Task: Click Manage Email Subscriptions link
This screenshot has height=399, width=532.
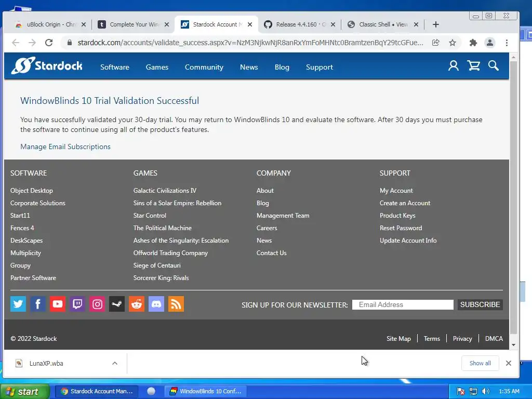Action: point(65,147)
